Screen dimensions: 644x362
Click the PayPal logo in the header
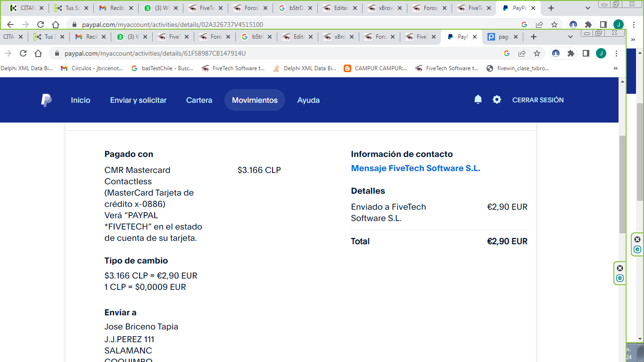pyautogui.click(x=46, y=100)
